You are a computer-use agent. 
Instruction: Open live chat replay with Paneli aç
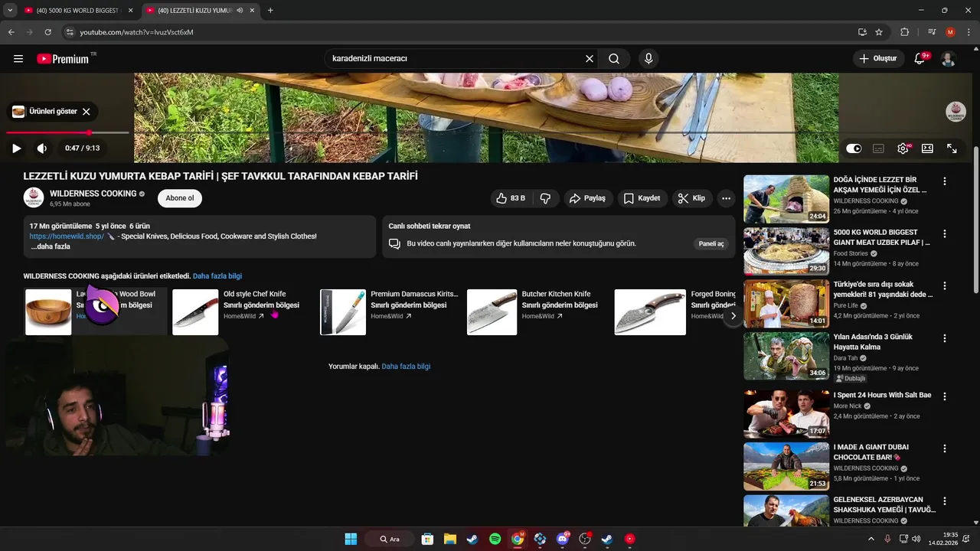[x=710, y=243]
